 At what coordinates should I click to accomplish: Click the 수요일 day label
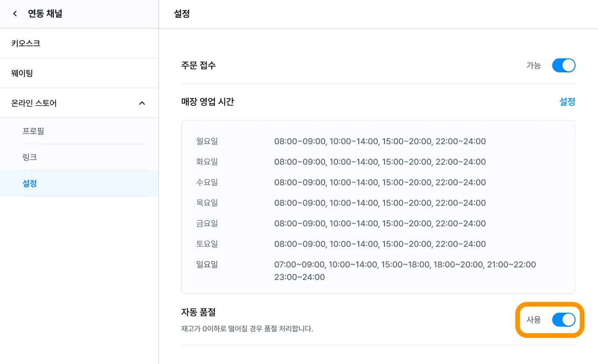click(x=207, y=182)
